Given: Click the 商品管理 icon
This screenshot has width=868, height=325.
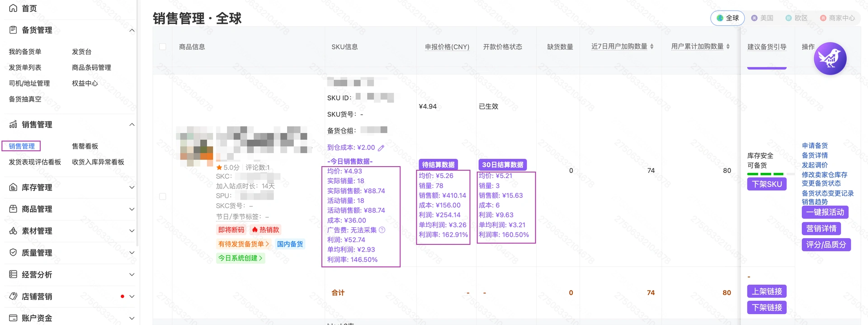Looking at the screenshot, I should coord(13,209).
